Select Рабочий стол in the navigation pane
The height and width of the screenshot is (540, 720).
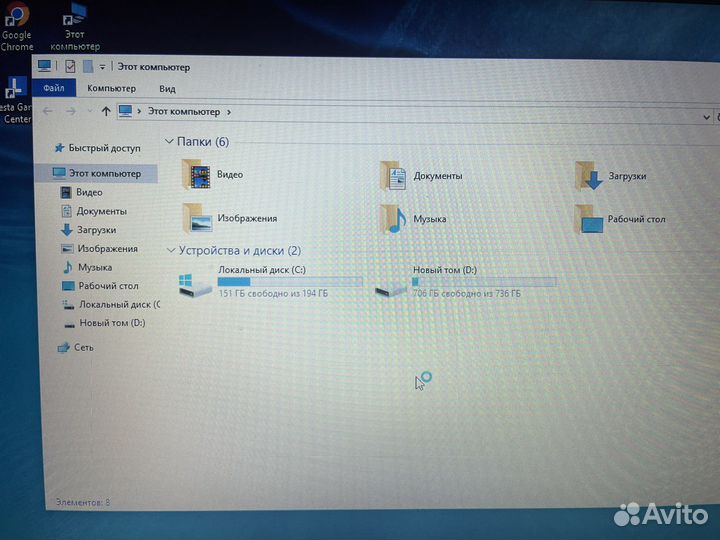tap(100, 286)
